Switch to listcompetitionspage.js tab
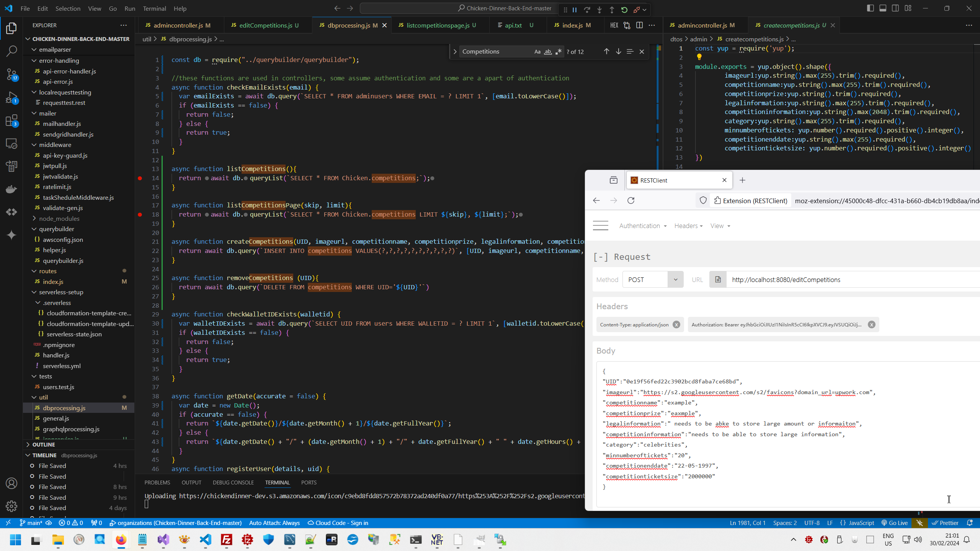980x551 pixels. coord(438,25)
